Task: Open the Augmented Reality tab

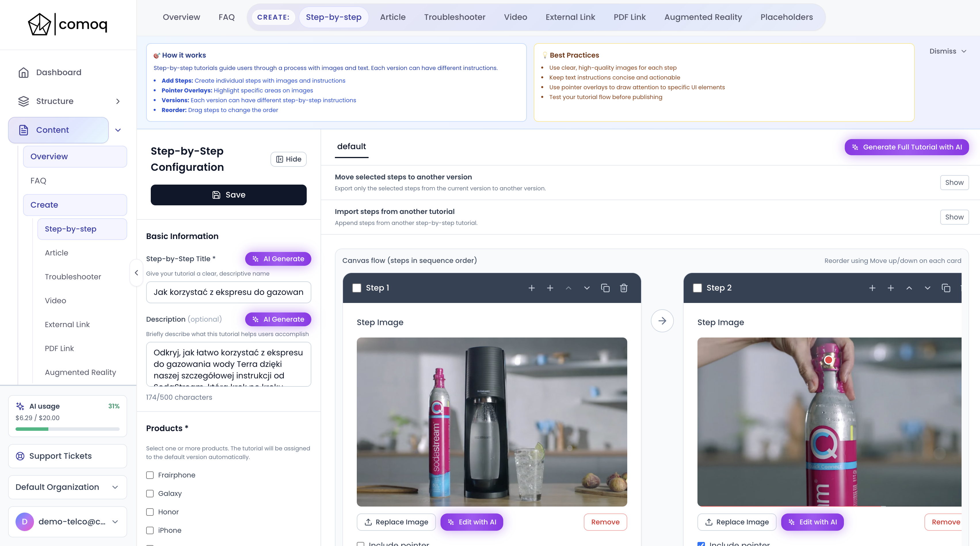Action: 703,17
